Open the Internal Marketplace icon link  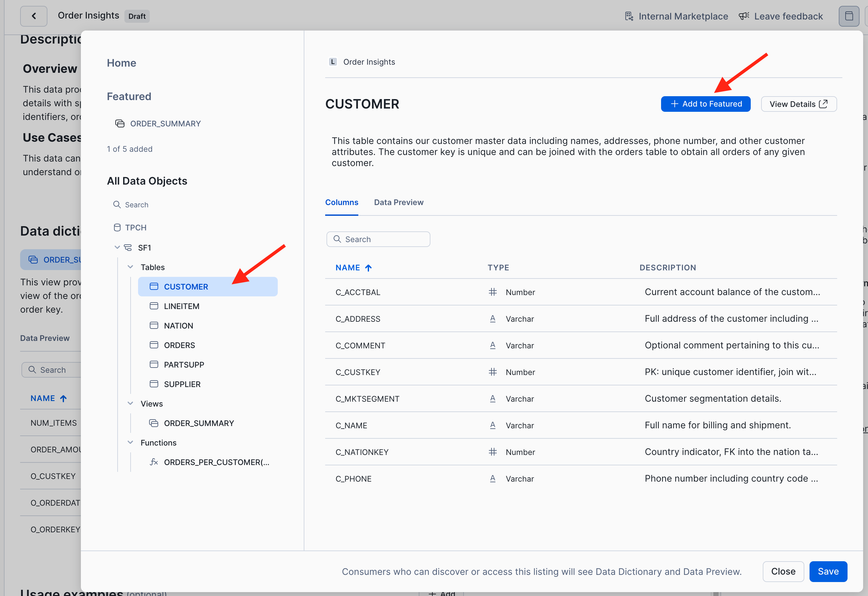coord(629,17)
